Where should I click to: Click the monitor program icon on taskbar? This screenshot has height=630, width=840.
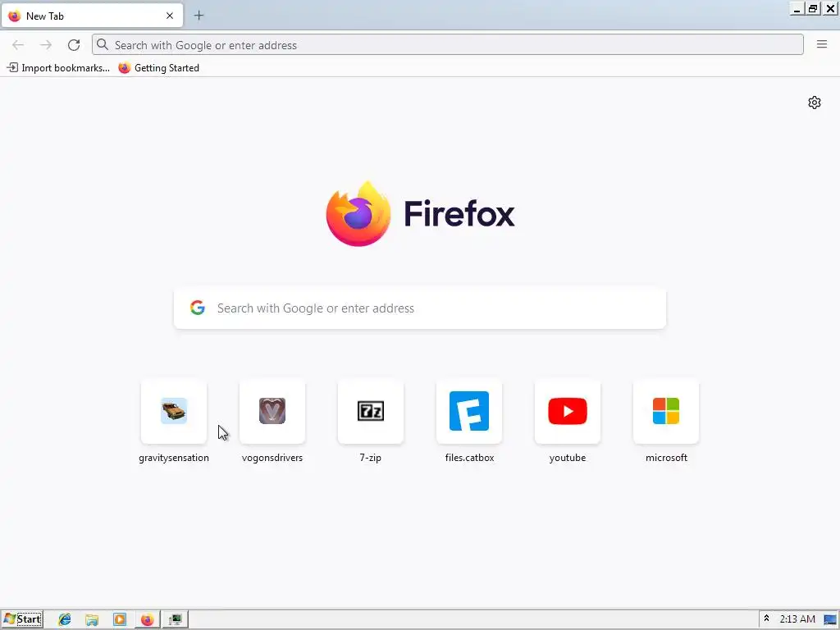(x=175, y=620)
